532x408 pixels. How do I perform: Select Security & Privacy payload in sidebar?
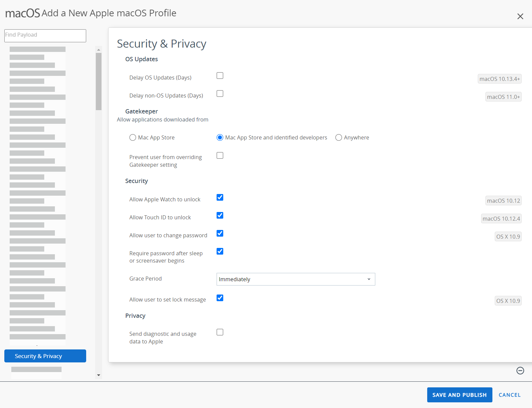(45, 356)
